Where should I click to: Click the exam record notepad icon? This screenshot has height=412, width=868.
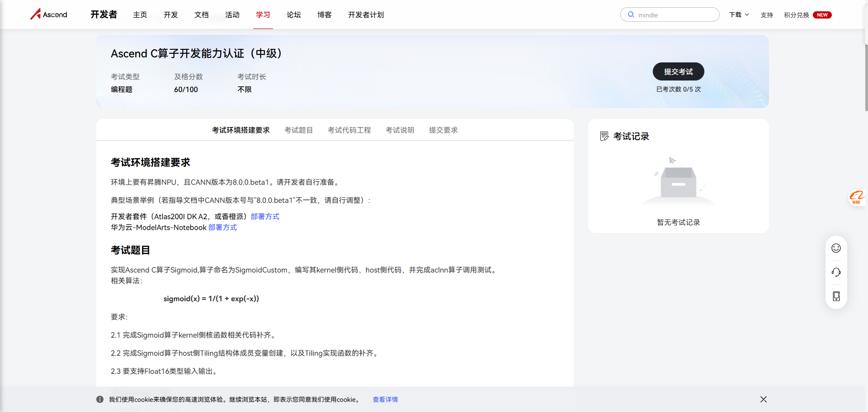(604, 136)
